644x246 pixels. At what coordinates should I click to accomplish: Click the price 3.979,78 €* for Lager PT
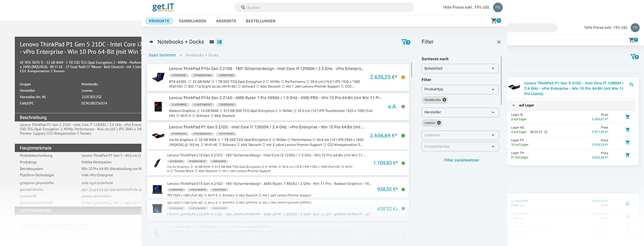pyautogui.click(x=600, y=145)
